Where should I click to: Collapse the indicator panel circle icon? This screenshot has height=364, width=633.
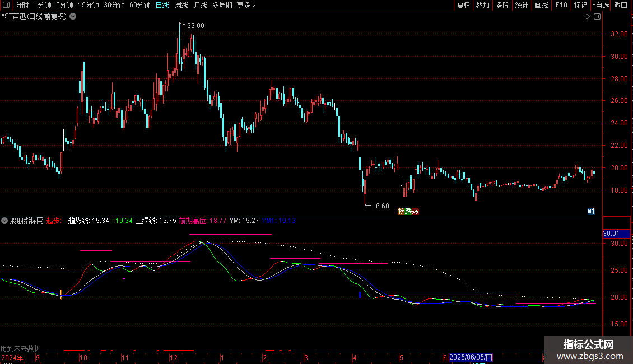pos(4,221)
